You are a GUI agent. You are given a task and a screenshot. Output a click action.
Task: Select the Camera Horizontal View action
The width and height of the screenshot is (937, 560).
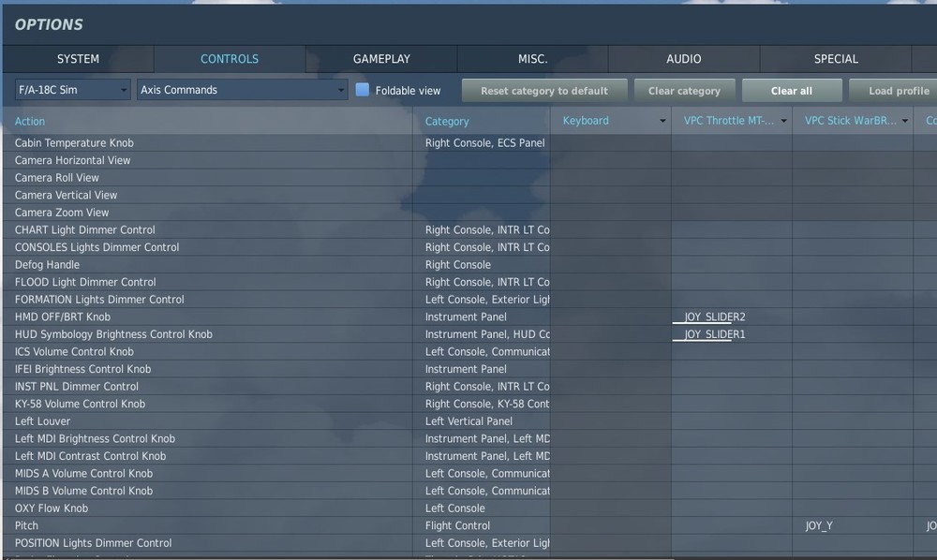[x=207, y=160]
